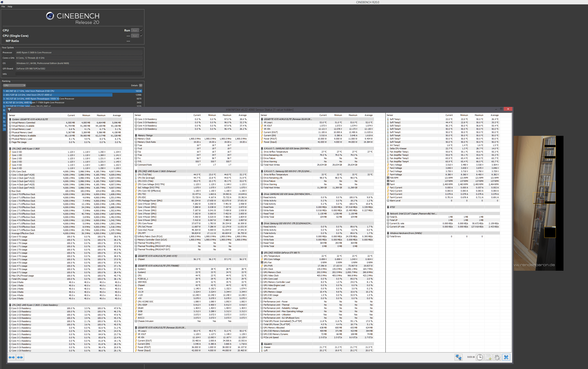Select Drive: SAMSUNG SSD 830 Series header
This screenshot has height=369, width=588.
317,194
